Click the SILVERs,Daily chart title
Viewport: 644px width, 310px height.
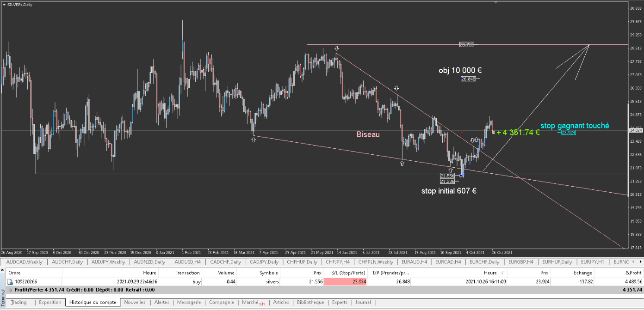20,5
